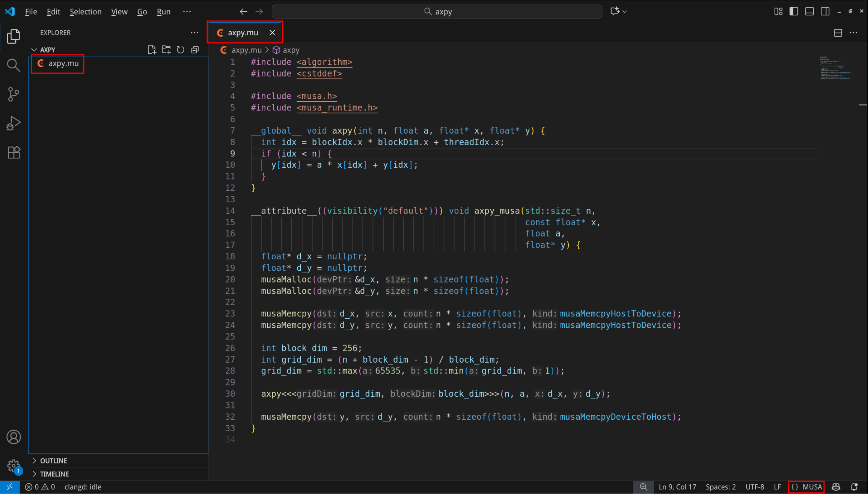868x494 pixels.
Task: Click line number 14 in the gutter
Action: [230, 211]
